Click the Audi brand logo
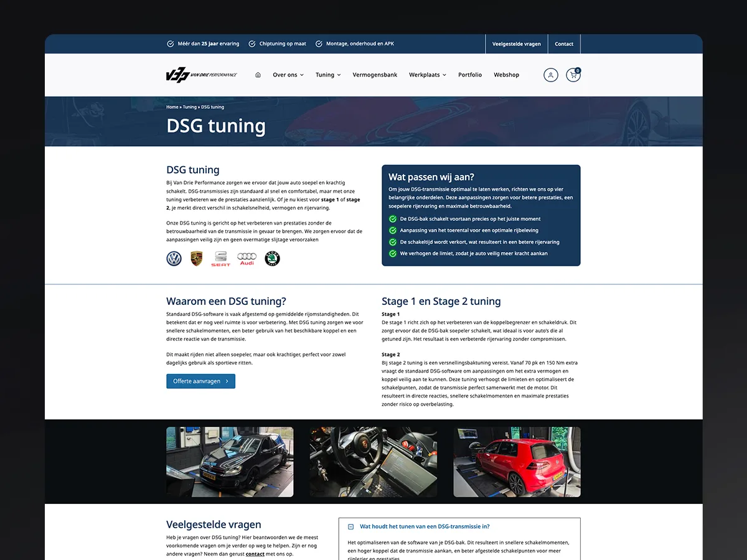Viewport: 747px width, 560px height. [x=247, y=259]
